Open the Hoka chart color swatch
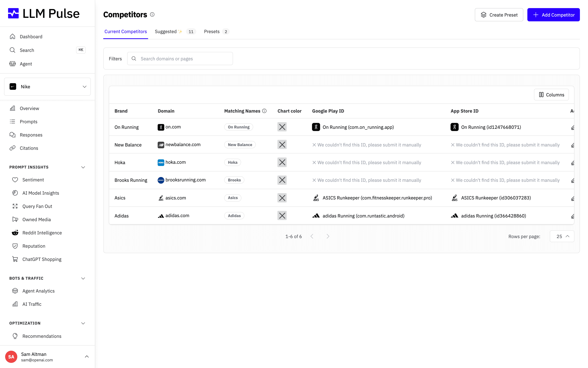 (x=282, y=162)
